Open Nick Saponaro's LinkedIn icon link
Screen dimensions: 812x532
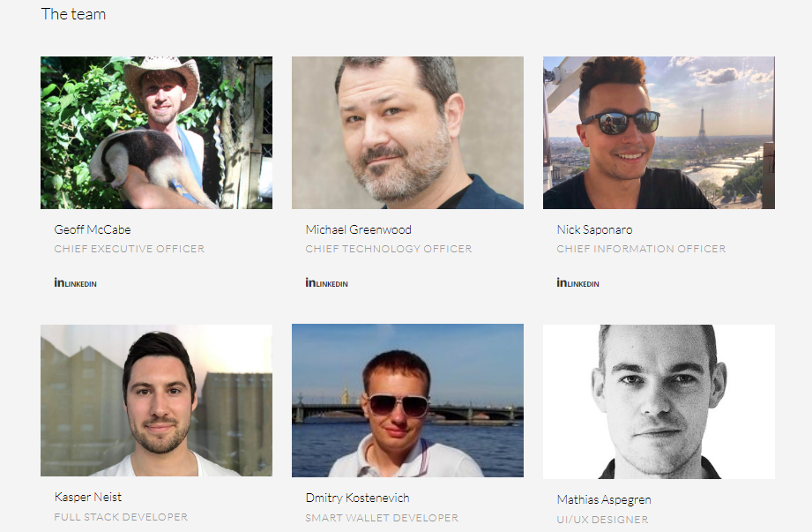tap(577, 283)
